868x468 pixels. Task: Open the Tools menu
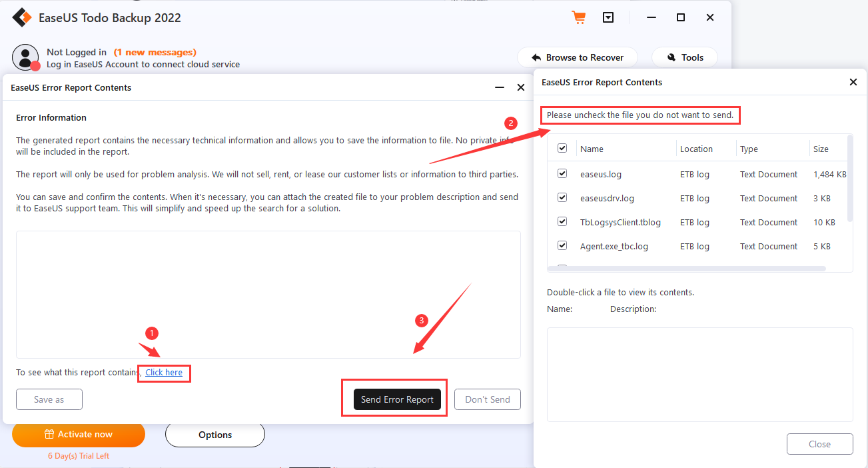click(684, 57)
